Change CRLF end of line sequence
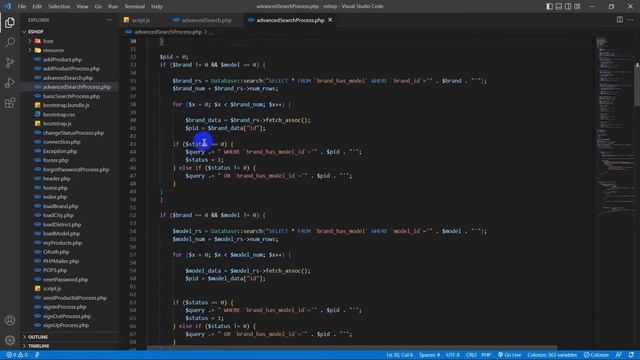 tap(471, 355)
